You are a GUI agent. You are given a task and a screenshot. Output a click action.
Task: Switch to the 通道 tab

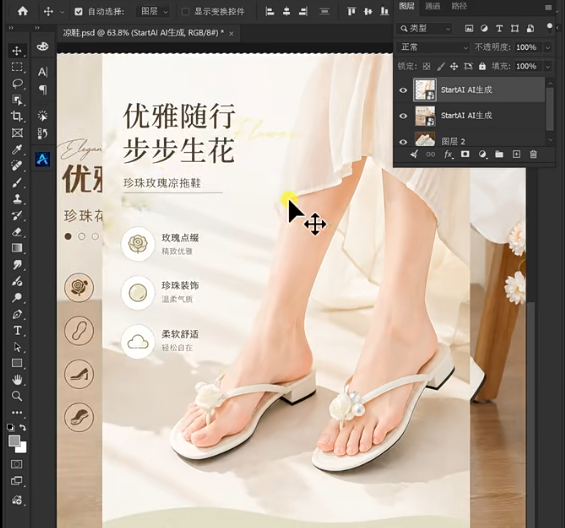(432, 6)
